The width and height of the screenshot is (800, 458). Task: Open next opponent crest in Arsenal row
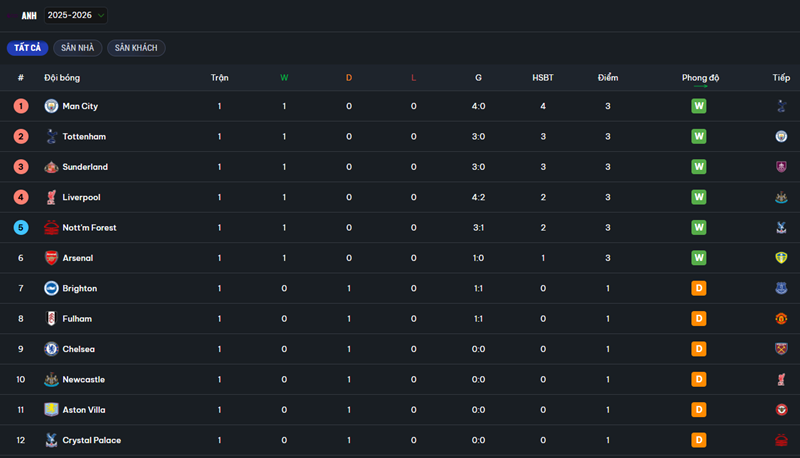[x=781, y=258]
